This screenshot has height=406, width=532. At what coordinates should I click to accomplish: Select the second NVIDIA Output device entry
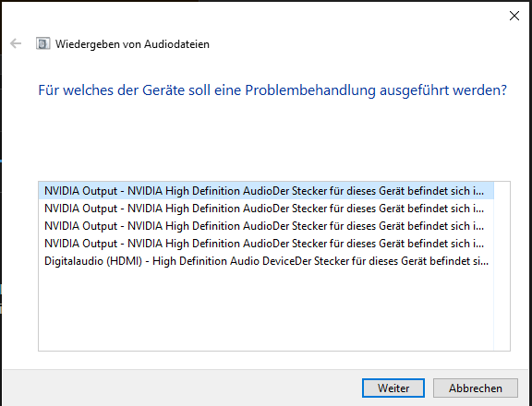pos(266,209)
